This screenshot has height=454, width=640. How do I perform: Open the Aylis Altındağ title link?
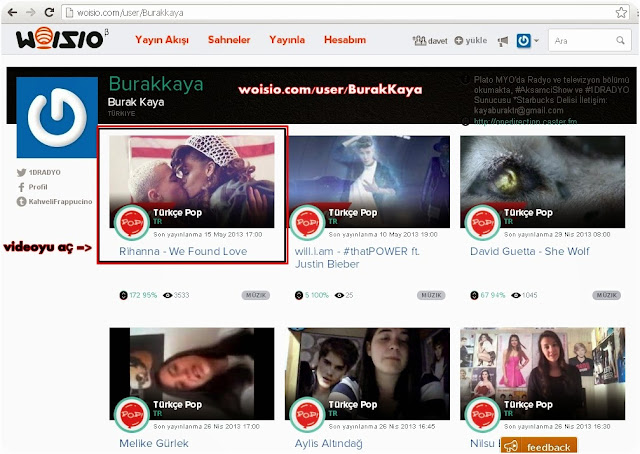329,443
